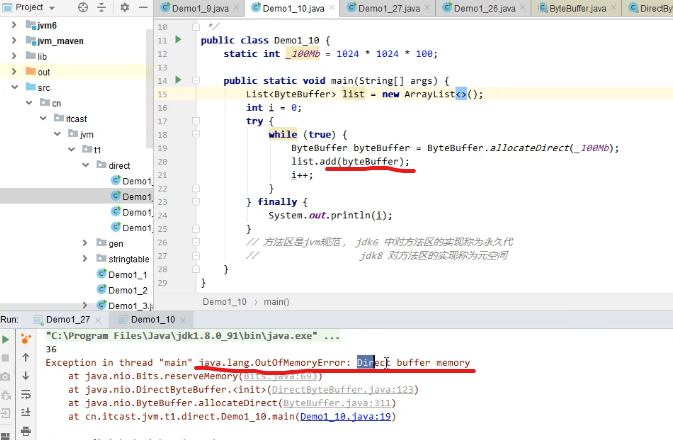673x440 pixels.
Task: Click the camera dump threads icon
Action: pos(6,376)
